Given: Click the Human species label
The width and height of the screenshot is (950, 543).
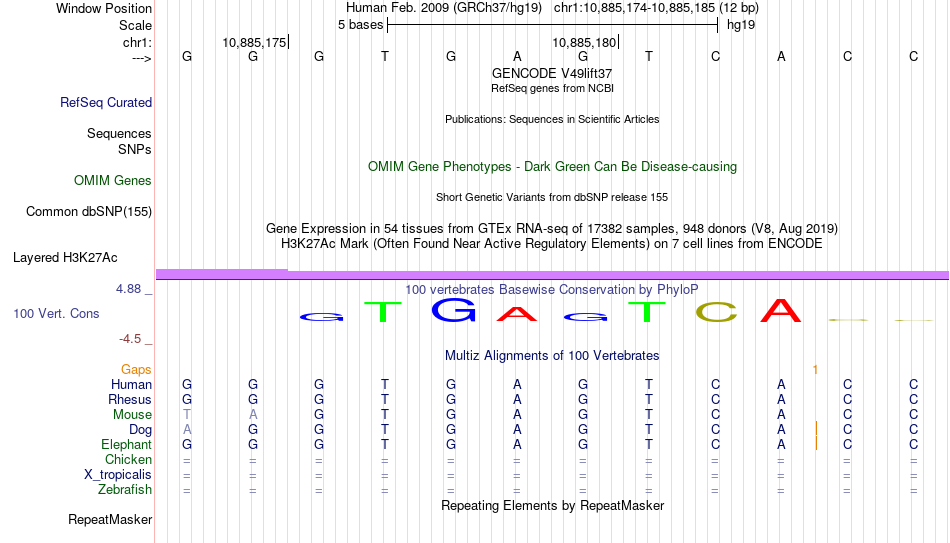Looking at the screenshot, I should pyautogui.click(x=131, y=385).
